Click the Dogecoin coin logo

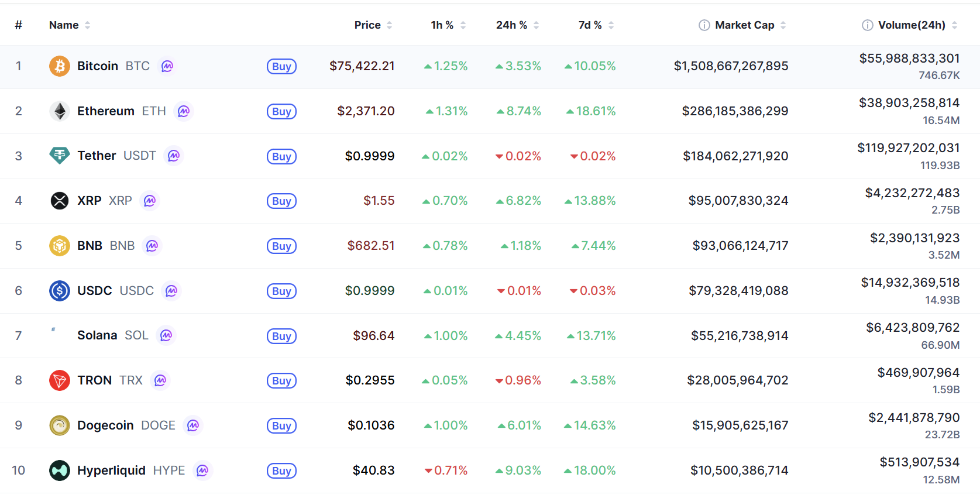tap(59, 425)
